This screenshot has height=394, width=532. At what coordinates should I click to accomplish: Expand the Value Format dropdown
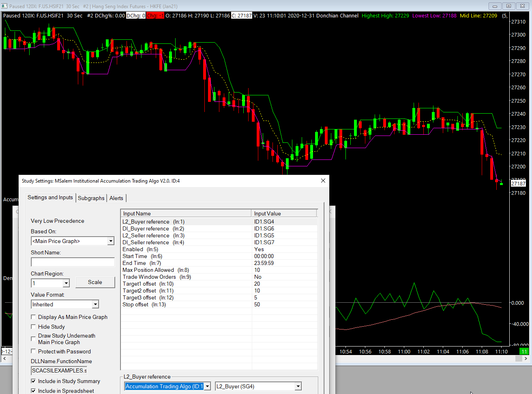[x=95, y=304]
